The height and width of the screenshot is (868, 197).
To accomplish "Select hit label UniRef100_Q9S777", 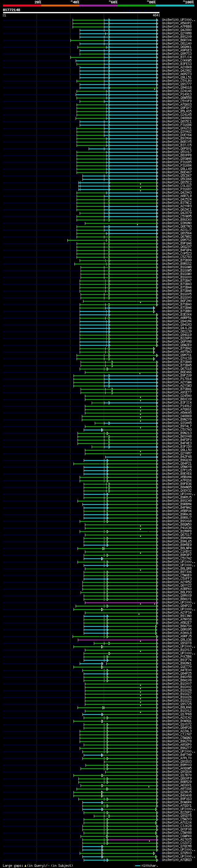I will tap(177, 84).
